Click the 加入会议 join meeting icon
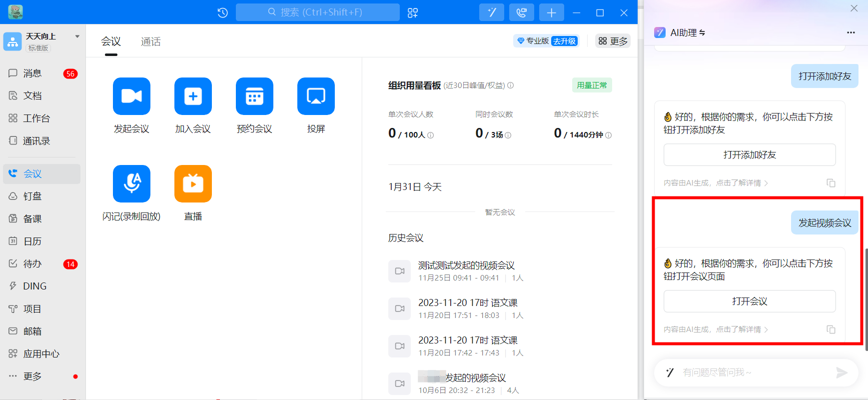The image size is (868, 400). (x=193, y=96)
